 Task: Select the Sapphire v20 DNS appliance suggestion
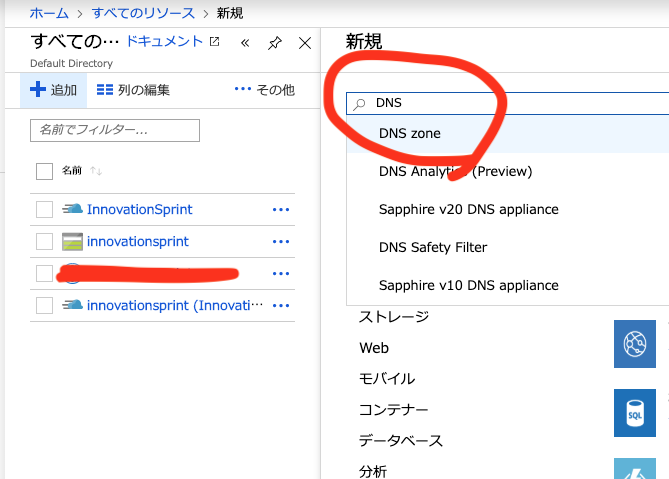508,209
